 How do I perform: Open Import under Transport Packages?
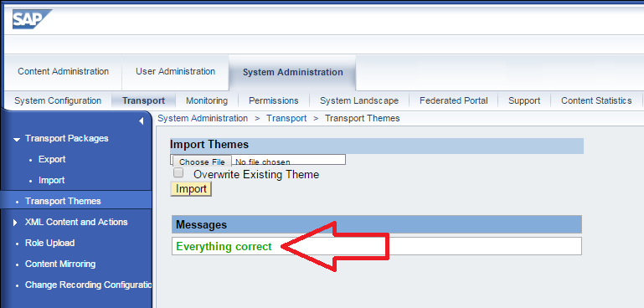[52, 180]
